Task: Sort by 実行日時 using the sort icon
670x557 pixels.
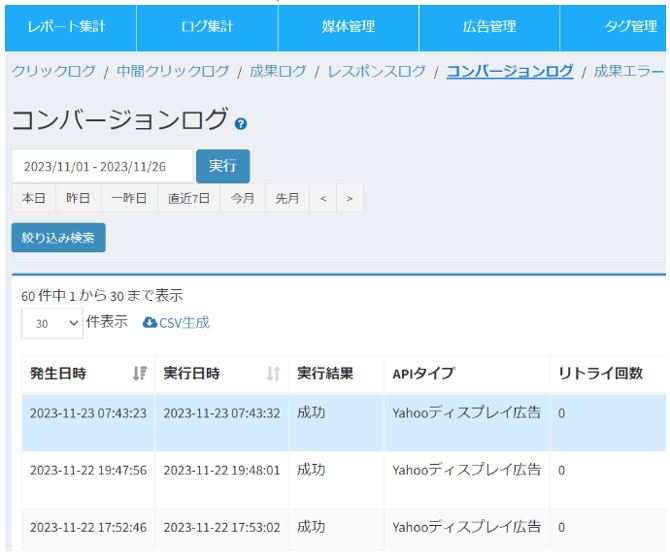Action: pyautogui.click(x=273, y=374)
